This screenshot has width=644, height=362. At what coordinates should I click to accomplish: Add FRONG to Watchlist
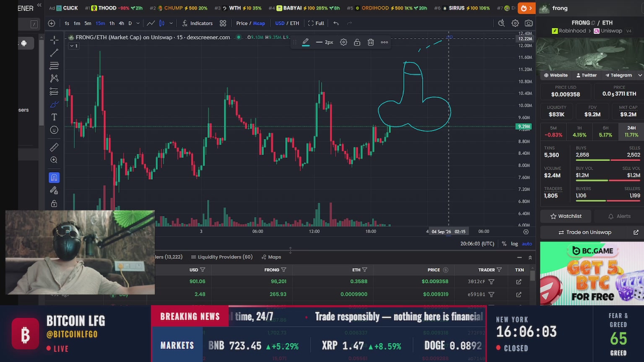click(566, 216)
